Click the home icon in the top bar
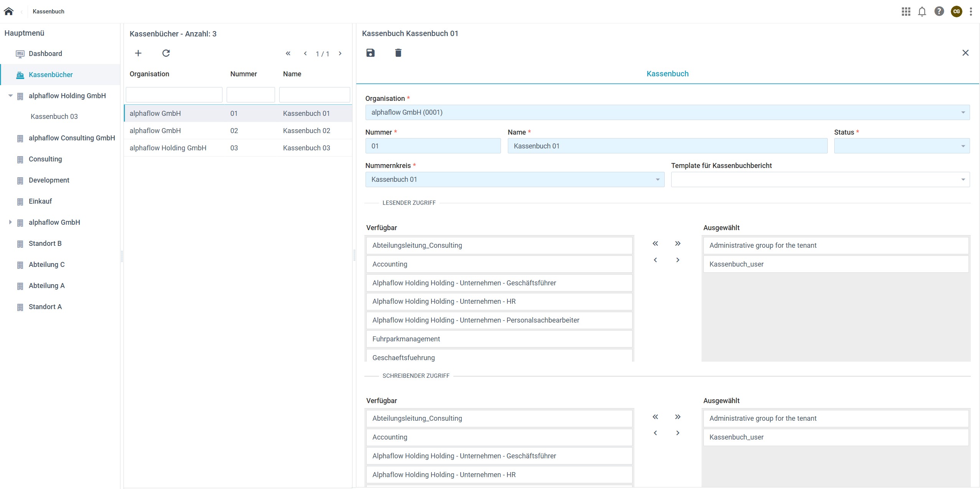Viewport: 980px width, 489px height. [x=8, y=11]
